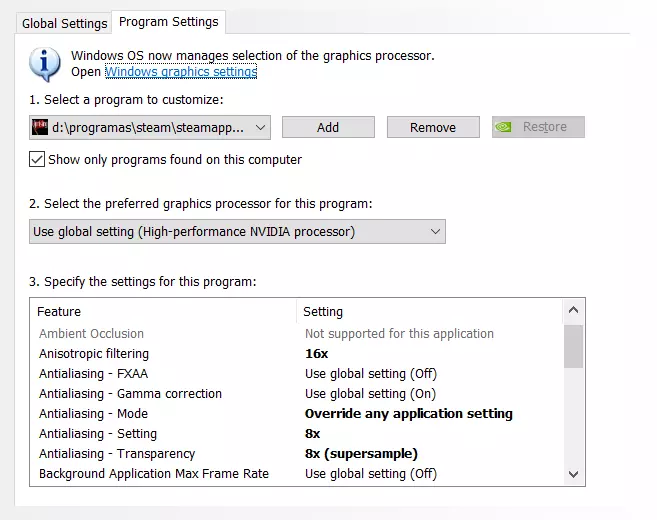The height and width of the screenshot is (520, 657).
Task: Click the scroll-down arrow in settings list
Action: coord(573,474)
